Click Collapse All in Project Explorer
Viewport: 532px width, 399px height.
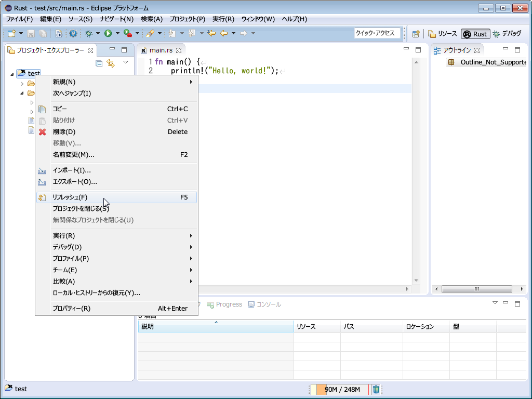pos(99,63)
